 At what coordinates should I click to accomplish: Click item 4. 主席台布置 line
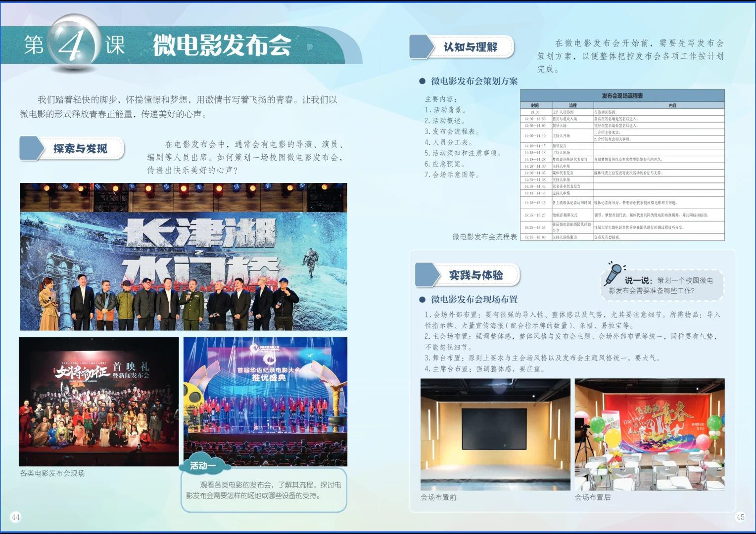click(485, 369)
